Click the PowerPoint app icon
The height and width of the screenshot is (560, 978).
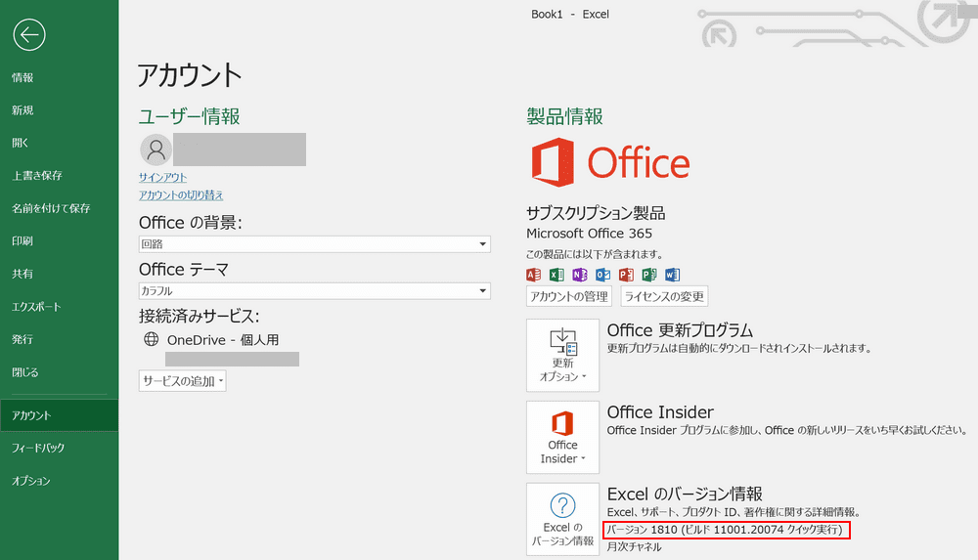point(626,275)
